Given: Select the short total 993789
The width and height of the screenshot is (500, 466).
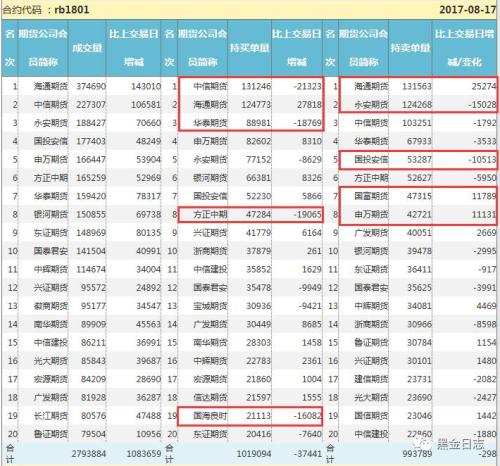Looking at the screenshot, I should (x=417, y=454).
